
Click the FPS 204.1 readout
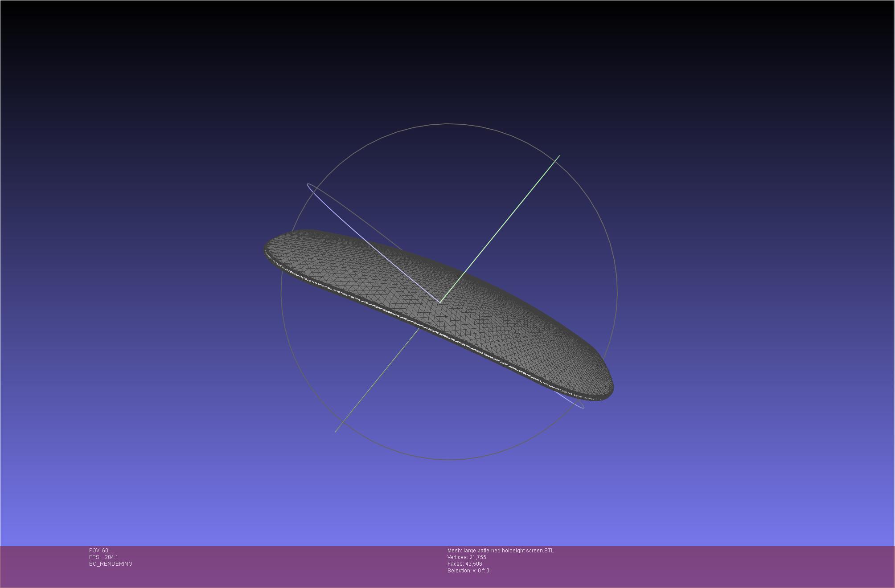(x=103, y=557)
